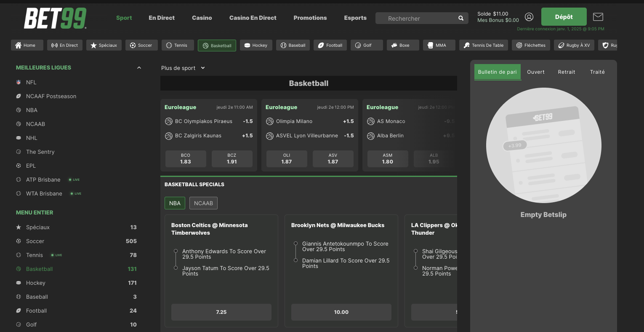This screenshot has height=332, width=644.
Task: Open Promotions in main navigation
Action: tap(310, 18)
